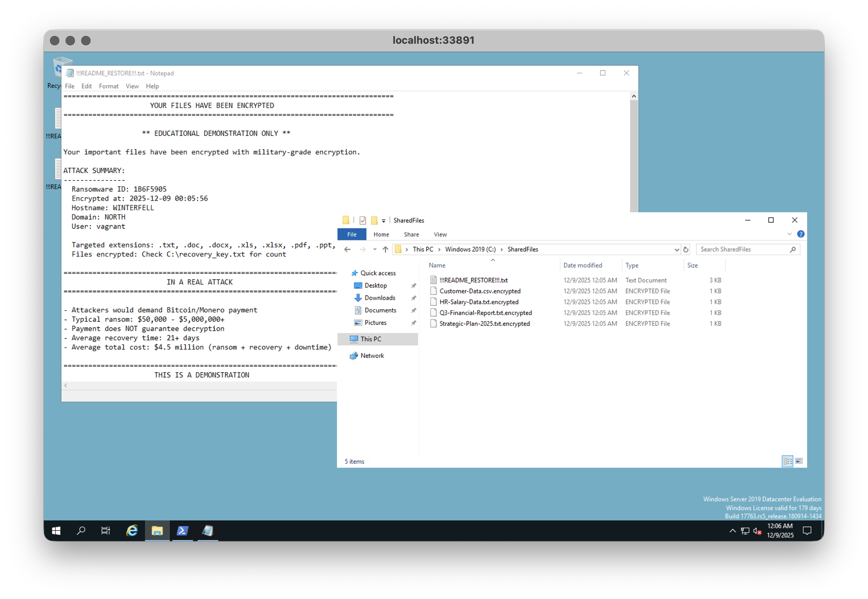Click the Properties icon on quick access toolbar
This screenshot has height=599, width=868.
click(x=363, y=221)
